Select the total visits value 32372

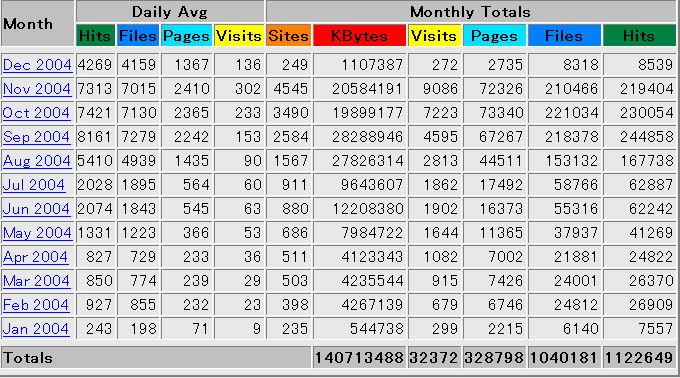[x=435, y=358]
